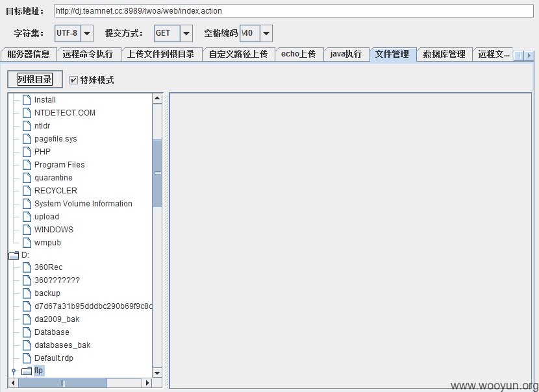This screenshot has width=539, height=392.
Task: Click the file icon beside quarantine
Action: (27, 178)
